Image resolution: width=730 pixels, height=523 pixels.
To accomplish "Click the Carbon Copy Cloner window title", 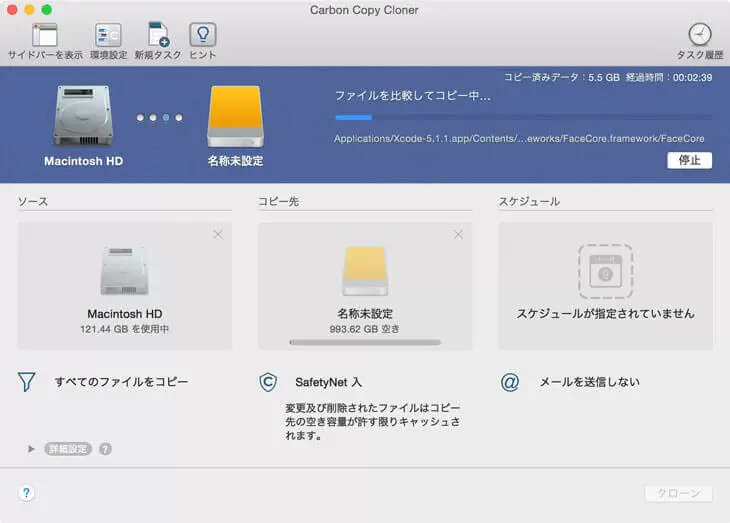I will 364,10.
